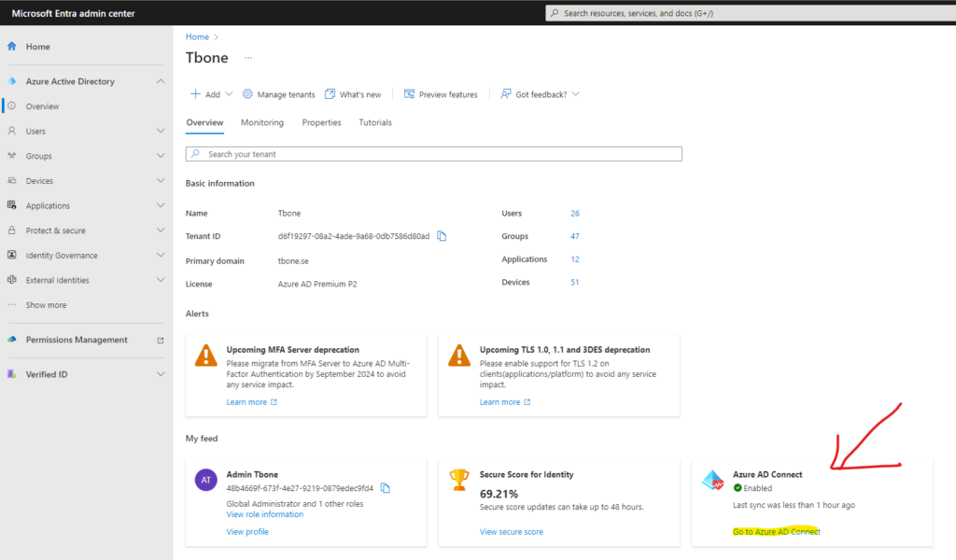Expand the External Identities chevron
956x560 pixels.
[161, 280]
